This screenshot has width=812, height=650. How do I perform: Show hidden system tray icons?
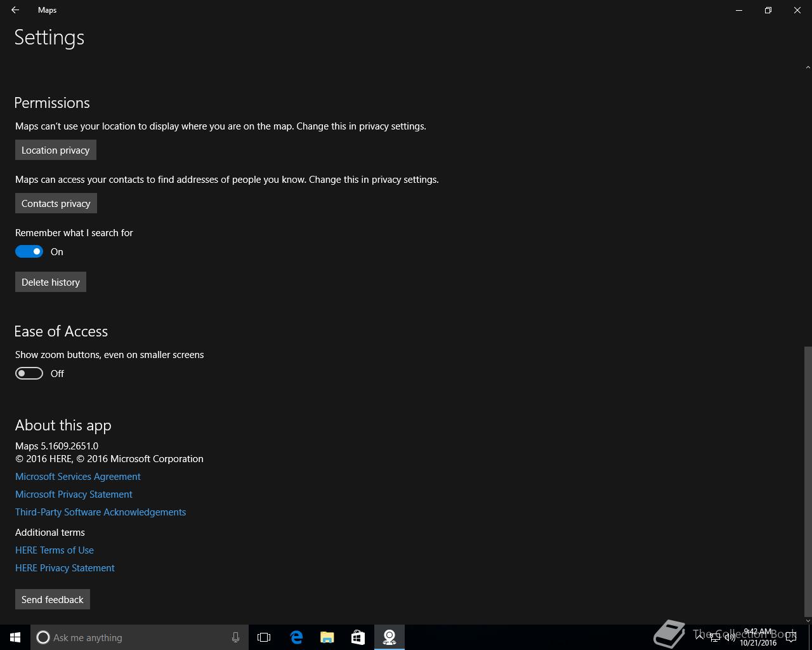click(699, 637)
